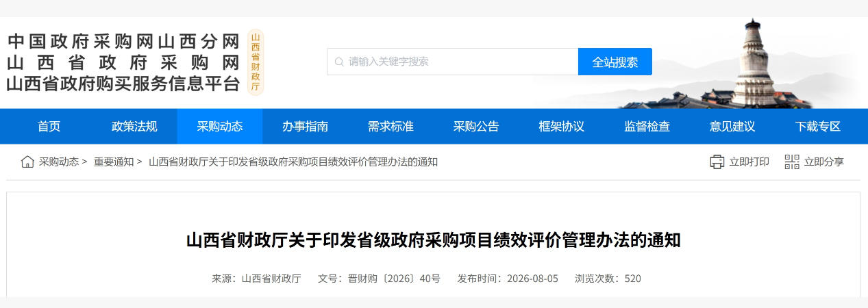Click 立即分享 link
The height and width of the screenshot is (308, 868).
tap(824, 162)
